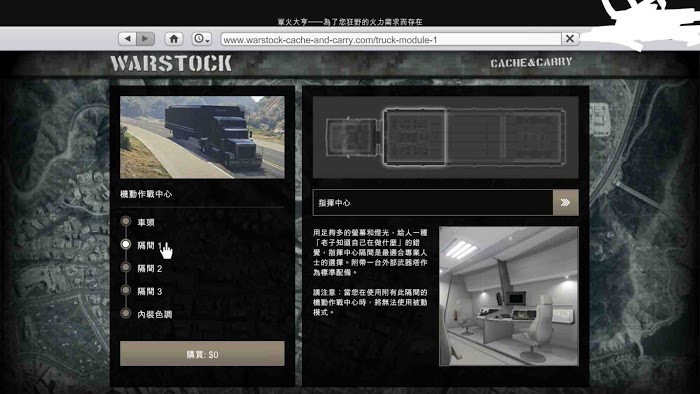Close the in-game browser with X
The image size is (700, 394).
click(x=570, y=39)
